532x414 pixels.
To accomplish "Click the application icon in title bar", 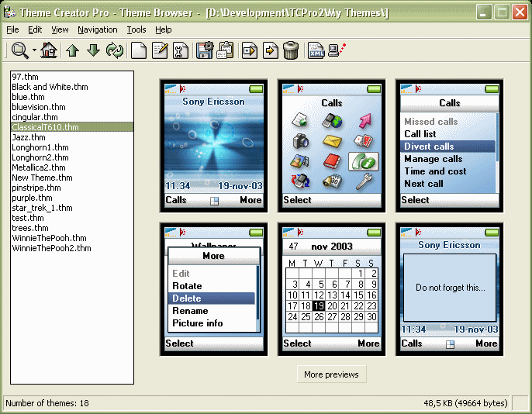I will point(9,12).
